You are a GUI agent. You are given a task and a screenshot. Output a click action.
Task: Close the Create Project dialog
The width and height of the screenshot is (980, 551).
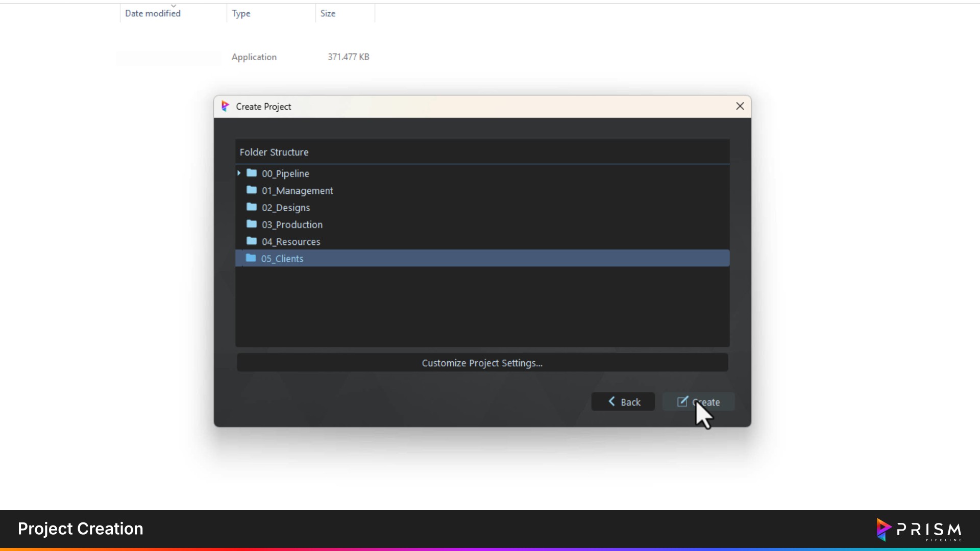coord(740,106)
